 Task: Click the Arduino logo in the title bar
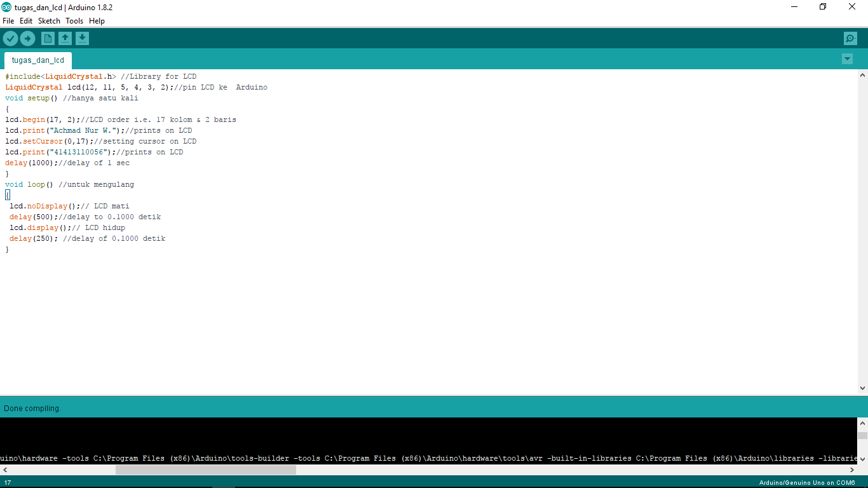[6, 7]
